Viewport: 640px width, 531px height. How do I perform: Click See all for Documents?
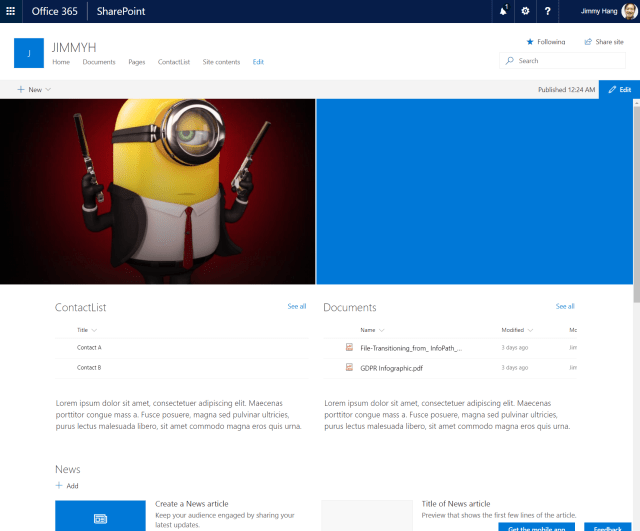(565, 306)
